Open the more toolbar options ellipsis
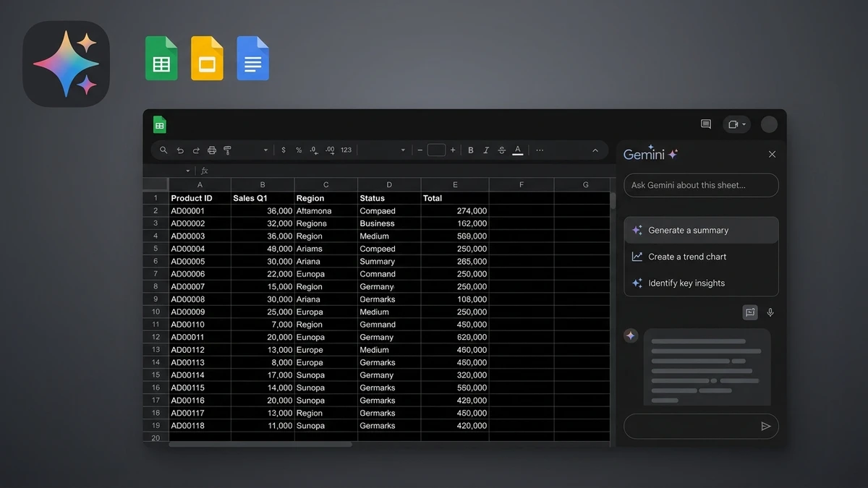This screenshot has width=868, height=488. [x=540, y=150]
